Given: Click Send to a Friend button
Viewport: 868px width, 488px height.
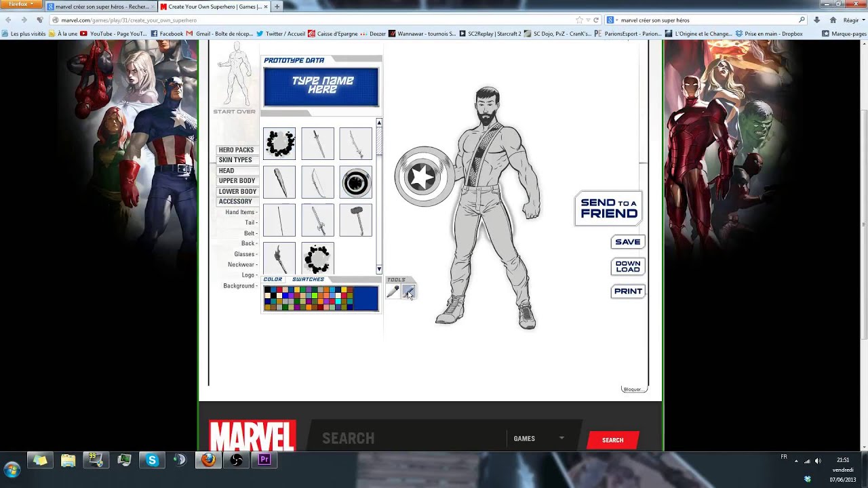Looking at the screenshot, I should [609, 208].
